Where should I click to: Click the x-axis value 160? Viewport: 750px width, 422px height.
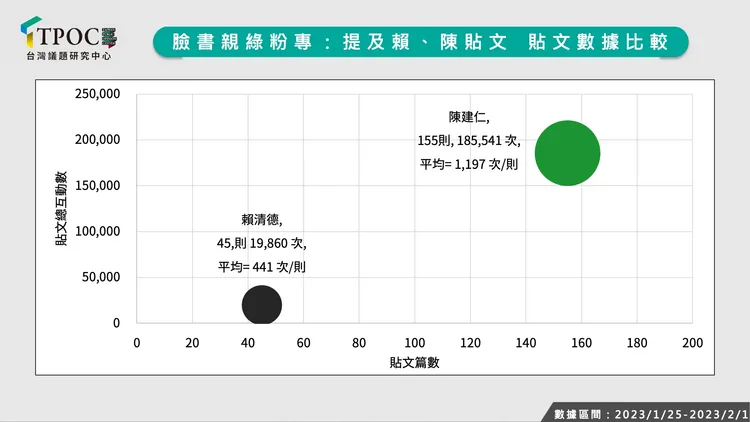[581, 343]
